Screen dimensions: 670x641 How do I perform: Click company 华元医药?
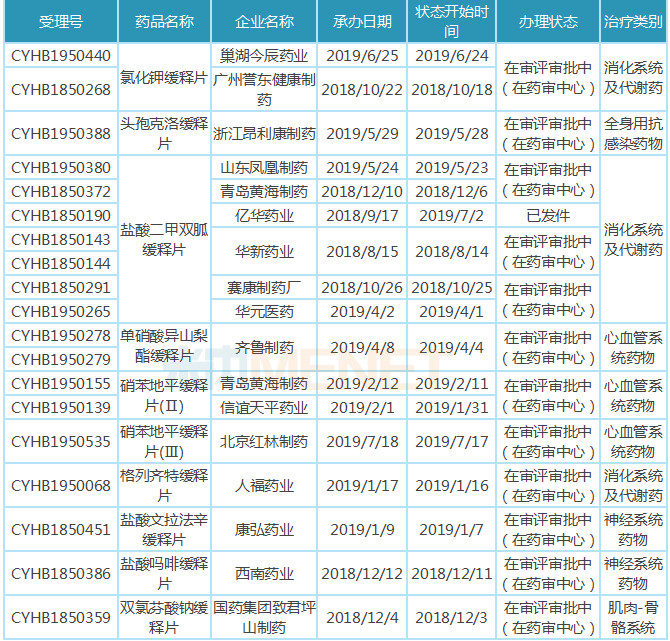264,312
